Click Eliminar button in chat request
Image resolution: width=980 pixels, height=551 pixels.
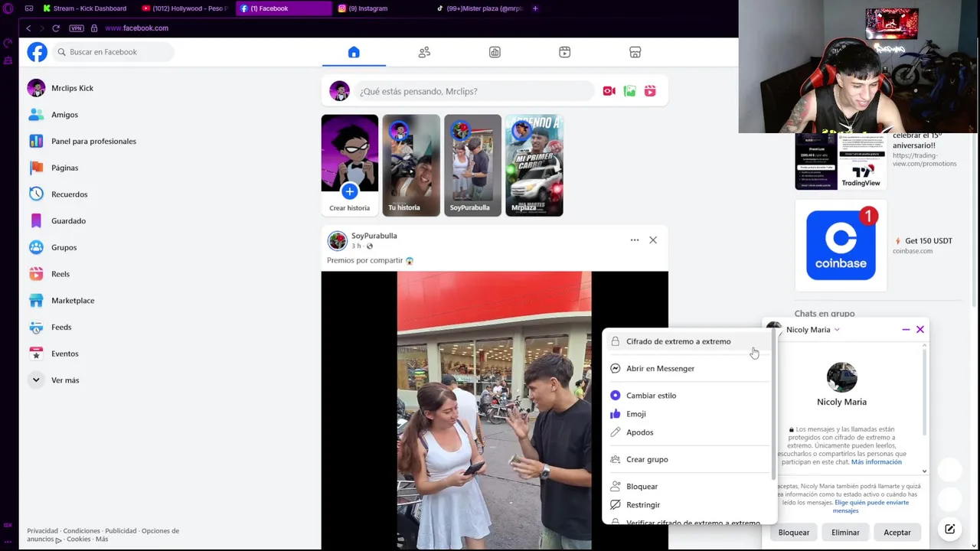(x=845, y=533)
